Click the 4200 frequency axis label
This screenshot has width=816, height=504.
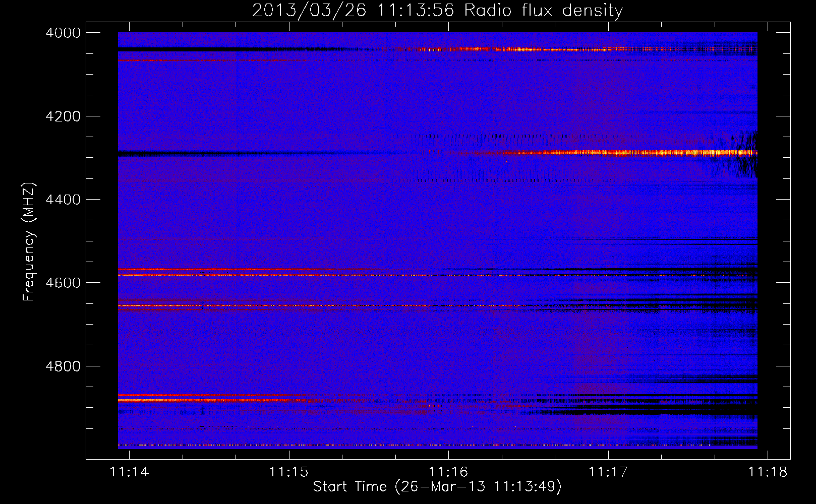pyautogui.click(x=63, y=116)
